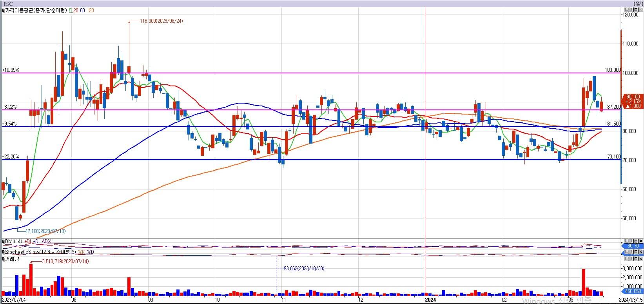Image resolution: width=644 pixels, height=304 pixels.
Task: Click the 116,900(2023/08/24) high price annotation
Action: click(x=161, y=21)
